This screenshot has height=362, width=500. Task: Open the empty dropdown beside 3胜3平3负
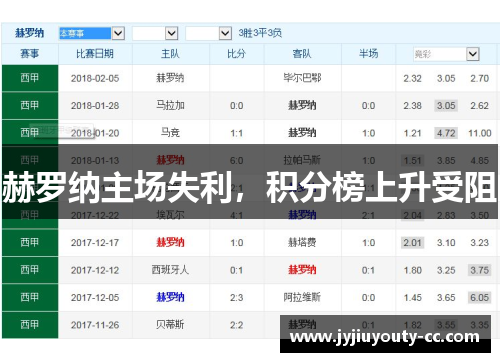coord(208,33)
